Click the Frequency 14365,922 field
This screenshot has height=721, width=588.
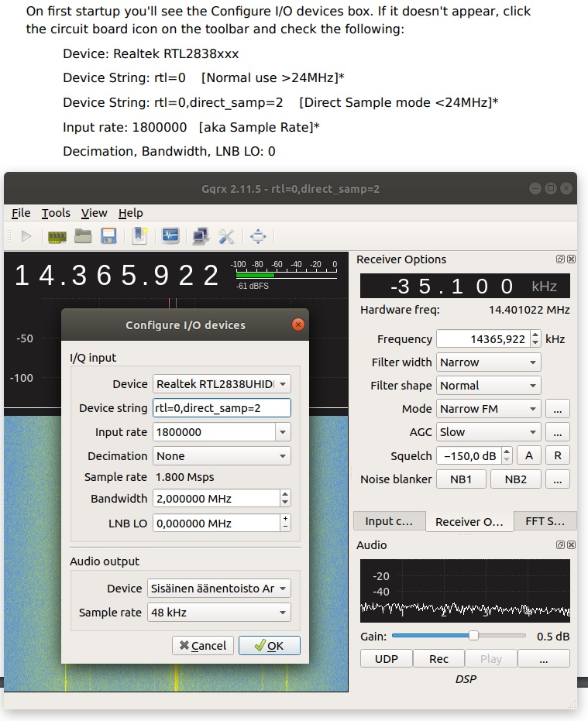click(x=483, y=339)
